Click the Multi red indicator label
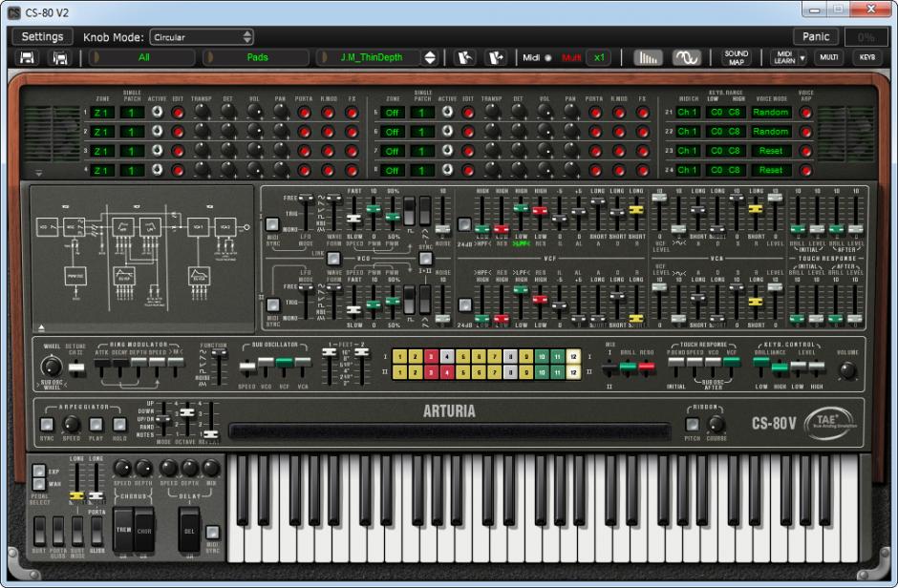 [x=571, y=57]
